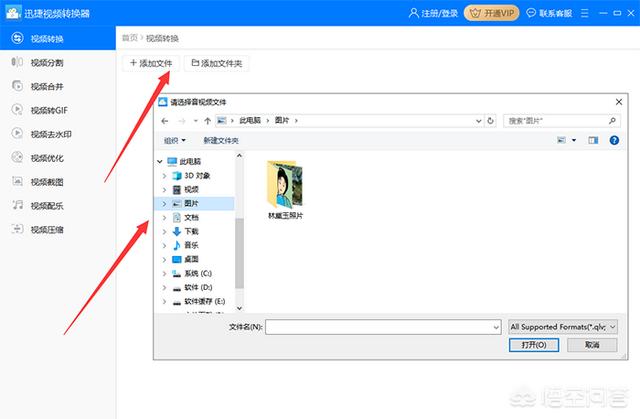Image resolution: width=640 pixels, height=419 pixels.
Task: Open the All Supported Formats dropdown
Action: click(563, 327)
